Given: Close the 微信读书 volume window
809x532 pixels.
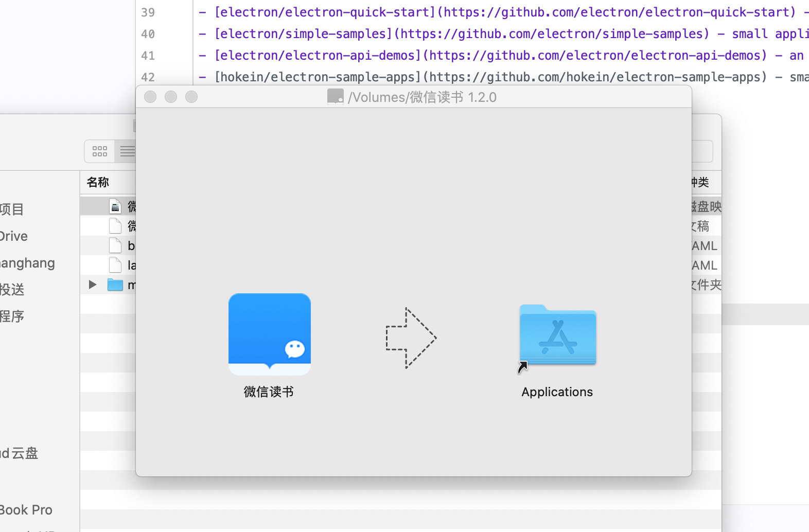Looking at the screenshot, I should click(150, 97).
